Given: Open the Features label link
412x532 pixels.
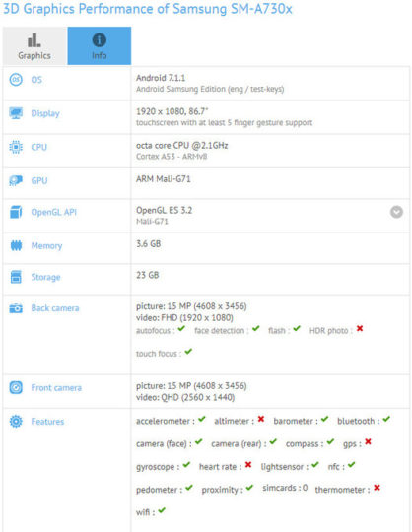Looking at the screenshot, I should [x=47, y=422].
